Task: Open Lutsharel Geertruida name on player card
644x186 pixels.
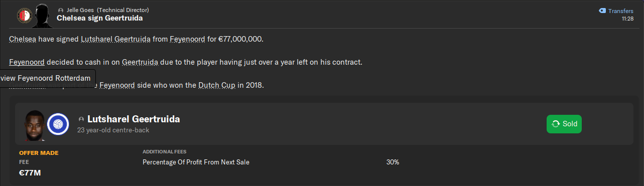Action: pyautogui.click(x=134, y=119)
